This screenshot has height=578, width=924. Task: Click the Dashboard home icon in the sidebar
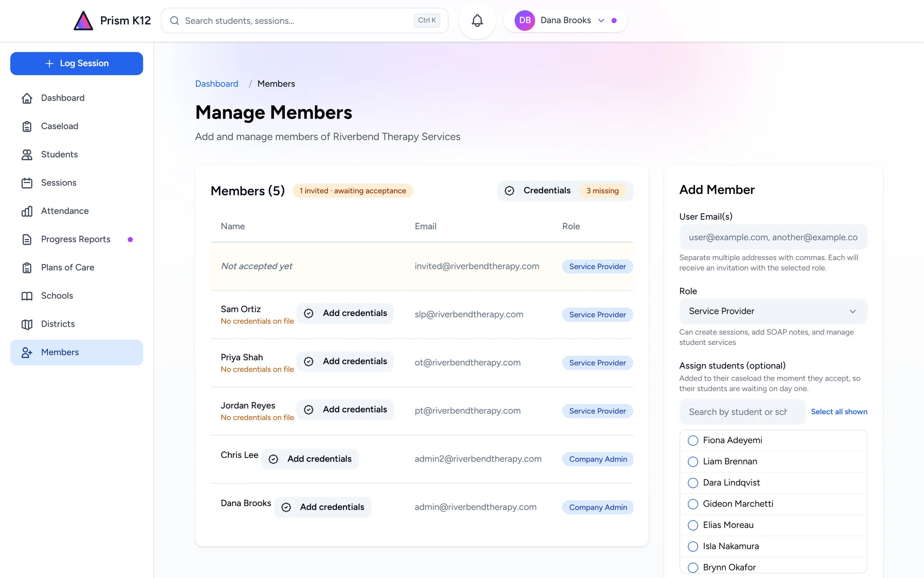(27, 98)
